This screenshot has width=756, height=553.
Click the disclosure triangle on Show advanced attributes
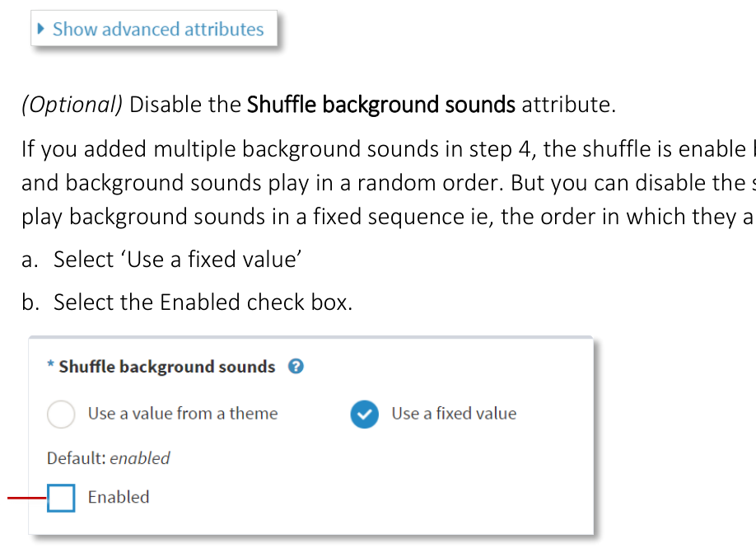tap(42, 28)
